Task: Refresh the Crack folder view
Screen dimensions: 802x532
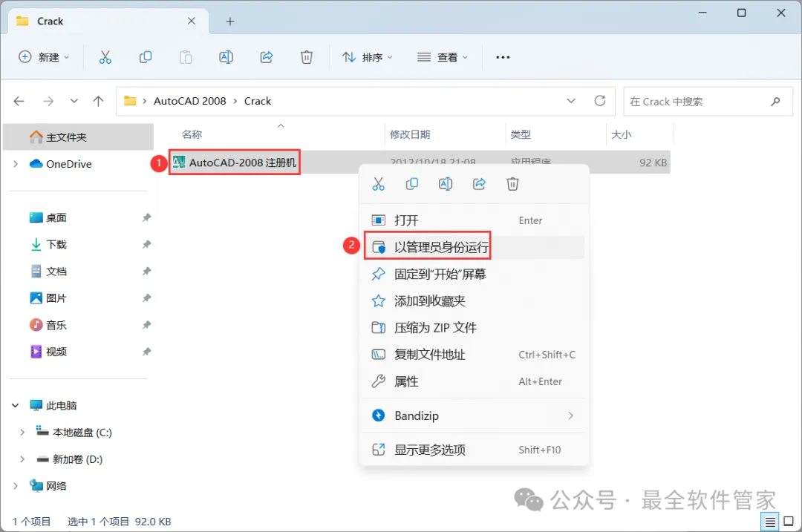Action: tap(600, 101)
